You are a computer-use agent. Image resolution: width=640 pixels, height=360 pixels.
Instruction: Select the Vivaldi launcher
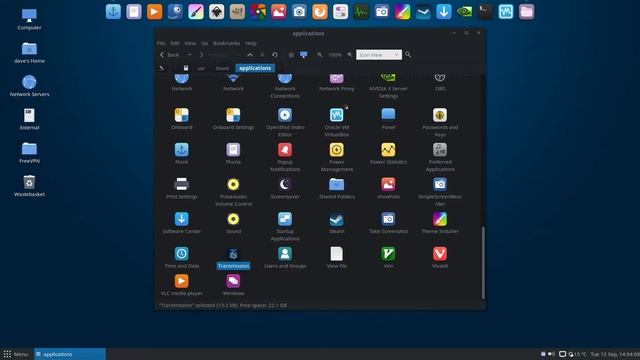(x=440, y=258)
